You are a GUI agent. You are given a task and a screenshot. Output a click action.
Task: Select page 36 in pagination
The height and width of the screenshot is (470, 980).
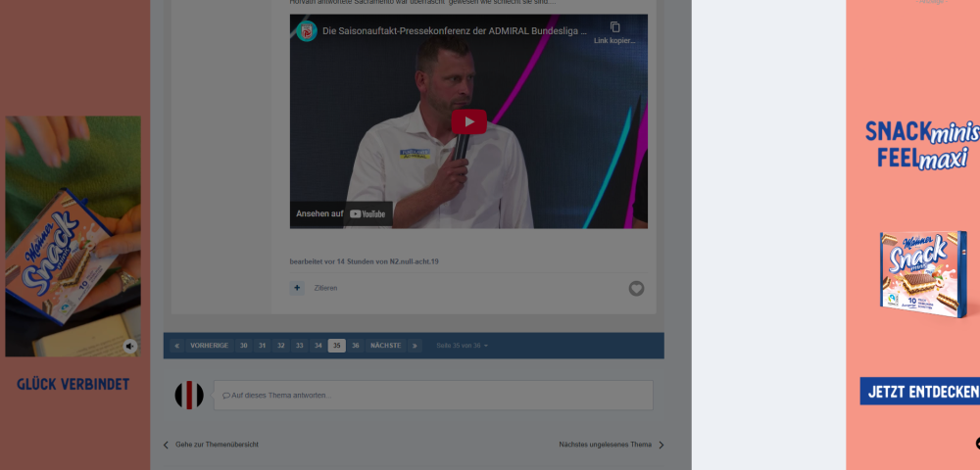pyautogui.click(x=355, y=346)
